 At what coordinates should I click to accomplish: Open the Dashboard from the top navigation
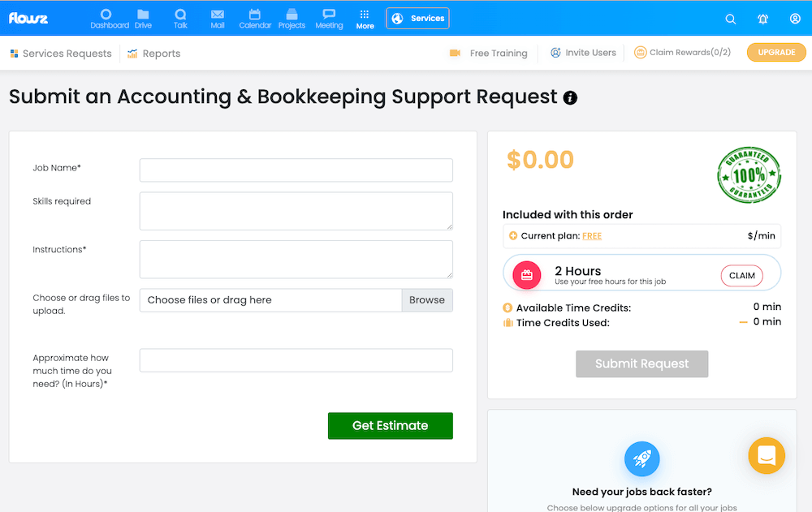click(110, 19)
